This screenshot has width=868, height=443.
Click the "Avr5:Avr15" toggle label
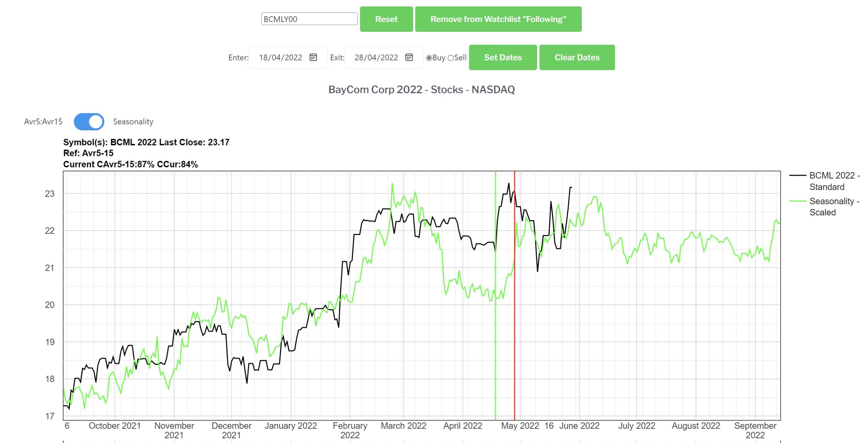(x=43, y=121)
